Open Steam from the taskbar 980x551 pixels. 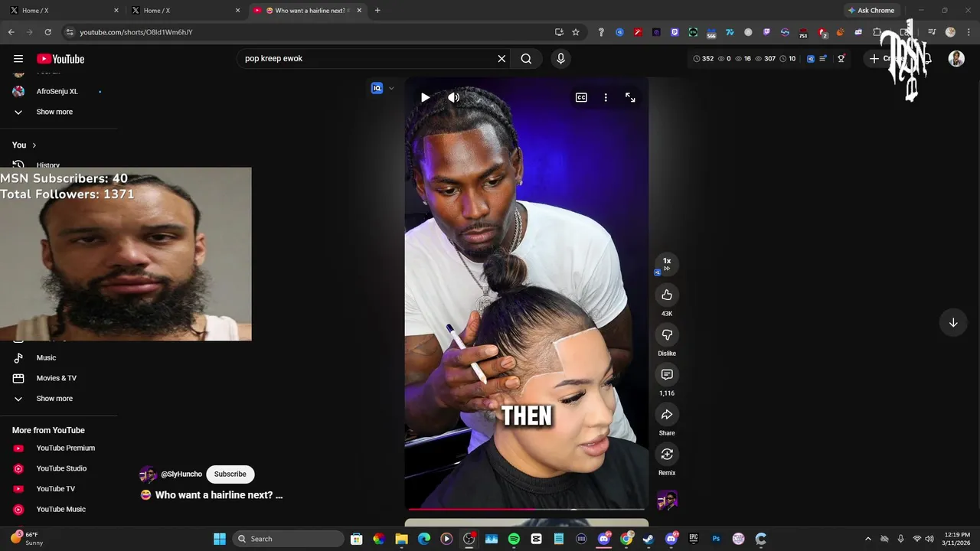coord(648,539)
